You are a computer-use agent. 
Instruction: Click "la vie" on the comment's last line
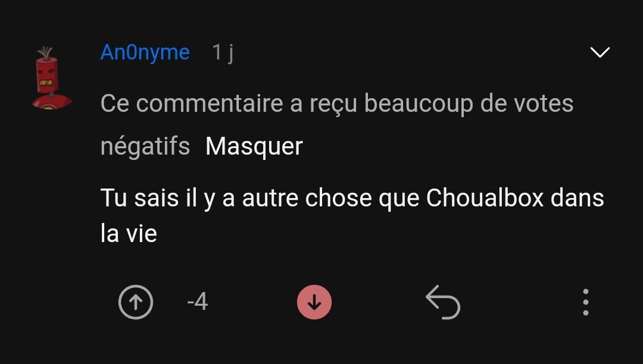pos(129,234)
